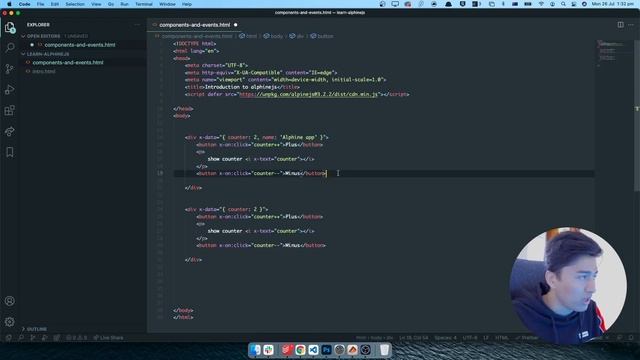Open Finder from the dock
This screenshot has width=640, height=360.
pyautogui.click(x=255, y=350)
